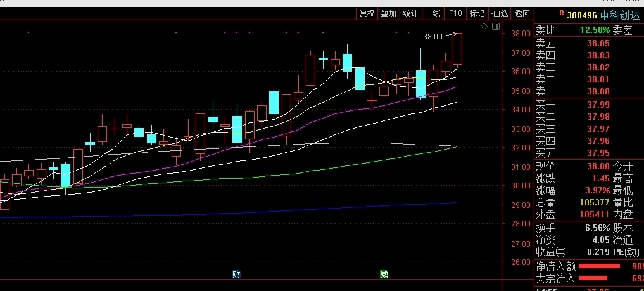The height and width of the screenshot is (291, 644).
Task: Open F10 company information
Action: pyautogui.click(x=455, y=13)
